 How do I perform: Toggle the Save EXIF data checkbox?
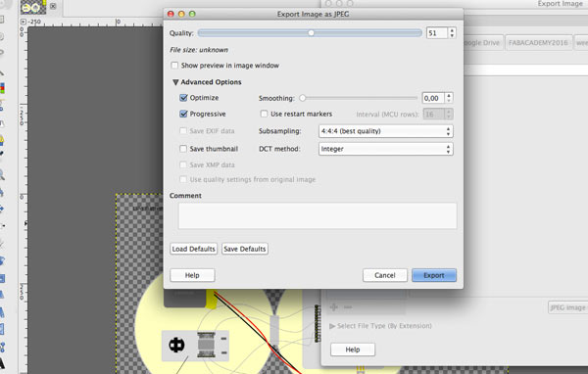[183, 131]
